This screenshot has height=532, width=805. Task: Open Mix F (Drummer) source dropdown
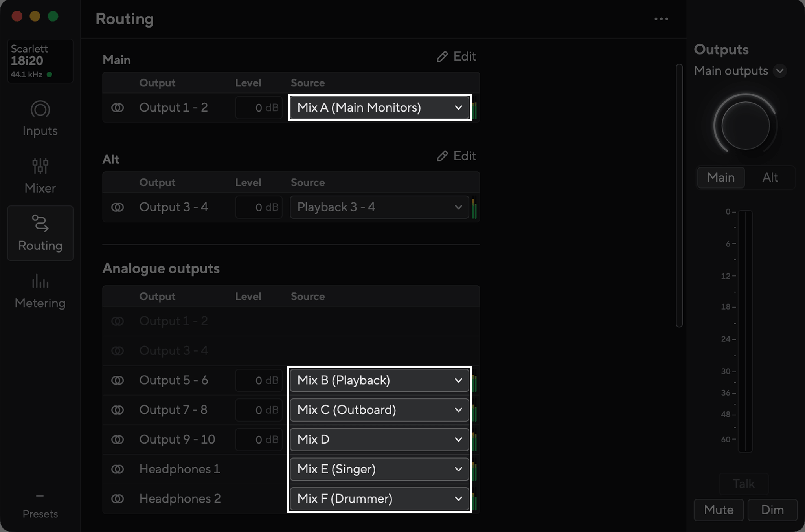click(379, 499)
